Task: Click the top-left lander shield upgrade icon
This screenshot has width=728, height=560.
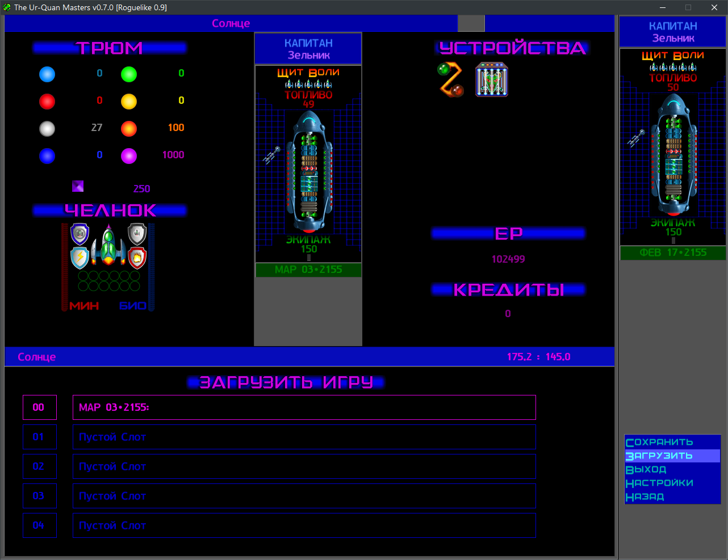Action: (x=80, y=234)
